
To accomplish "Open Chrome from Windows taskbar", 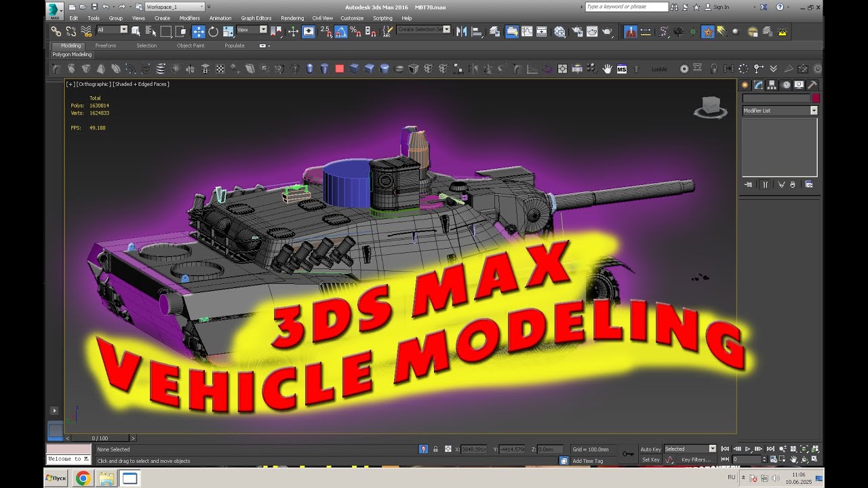I will [x=83, y=479].
